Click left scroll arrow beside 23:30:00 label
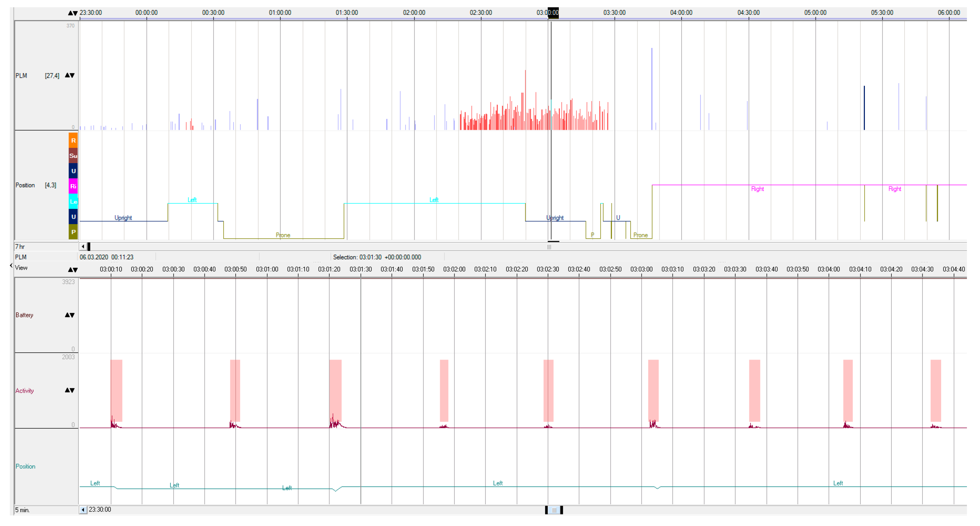Screen dimensions: 980x526 [83, 510]
